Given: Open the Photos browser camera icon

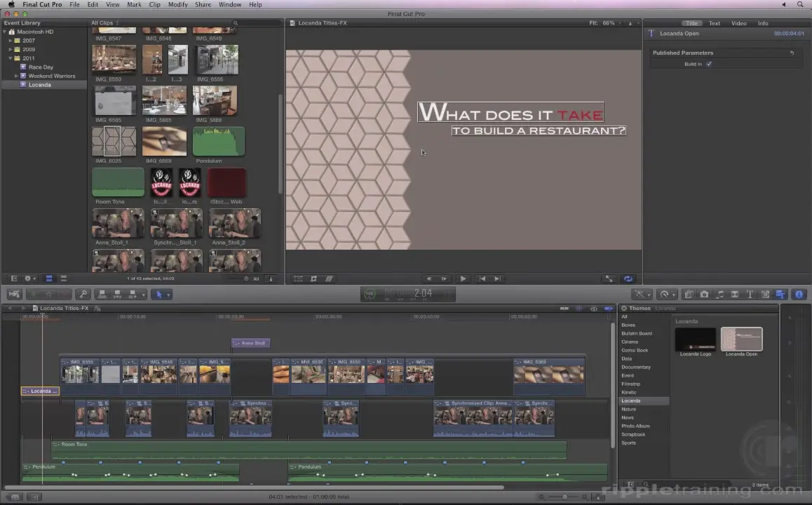Looking at the screenshot, I should pyautogui.click(x=704, y=295).
